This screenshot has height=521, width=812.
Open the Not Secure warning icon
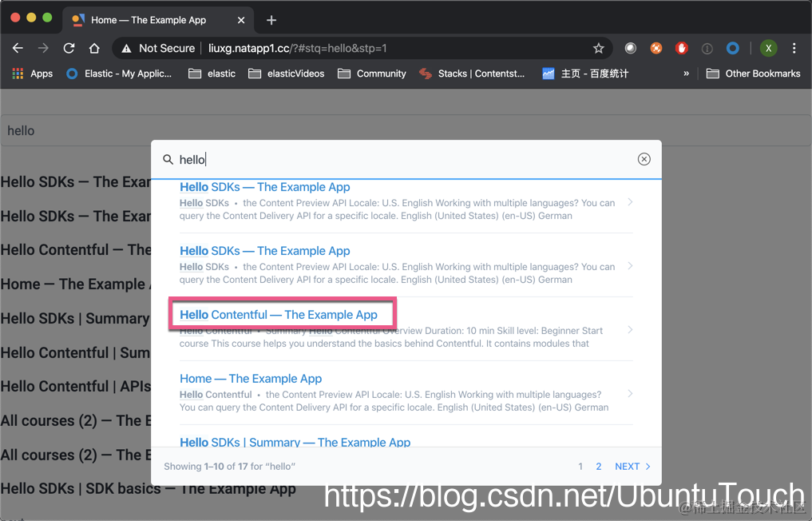(x=126, y=48)
